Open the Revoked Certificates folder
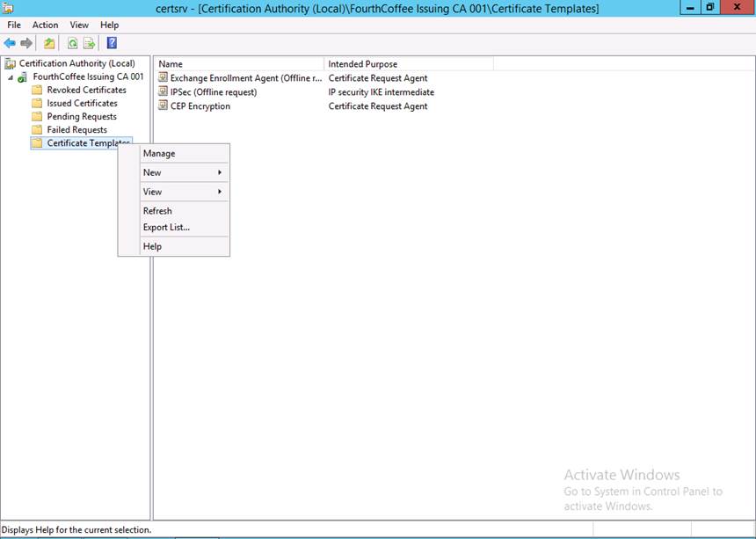The height and width of the screenshot is (539, 756). click(x=86, y=90)
